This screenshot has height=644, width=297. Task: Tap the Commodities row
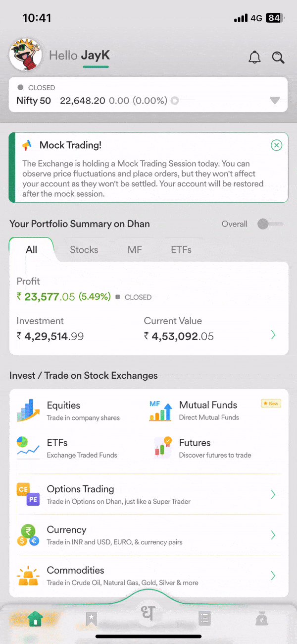(x=148, y=576)
